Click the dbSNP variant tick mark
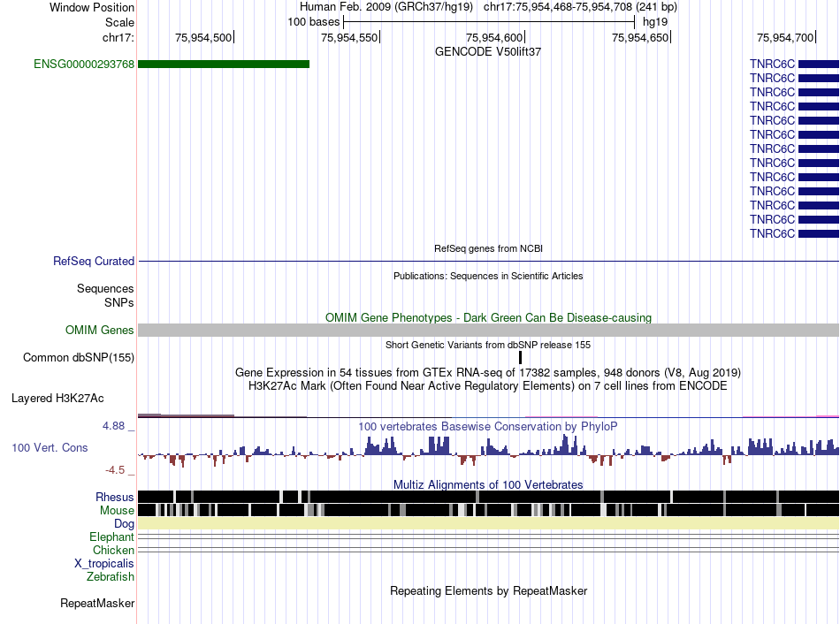 [520, 357]
